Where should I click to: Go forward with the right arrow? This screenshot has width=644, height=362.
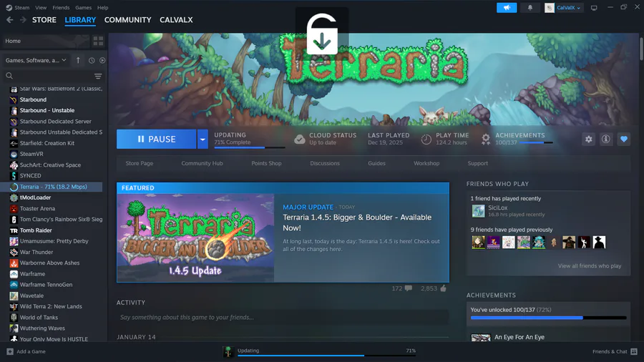(x=23, y=20)
